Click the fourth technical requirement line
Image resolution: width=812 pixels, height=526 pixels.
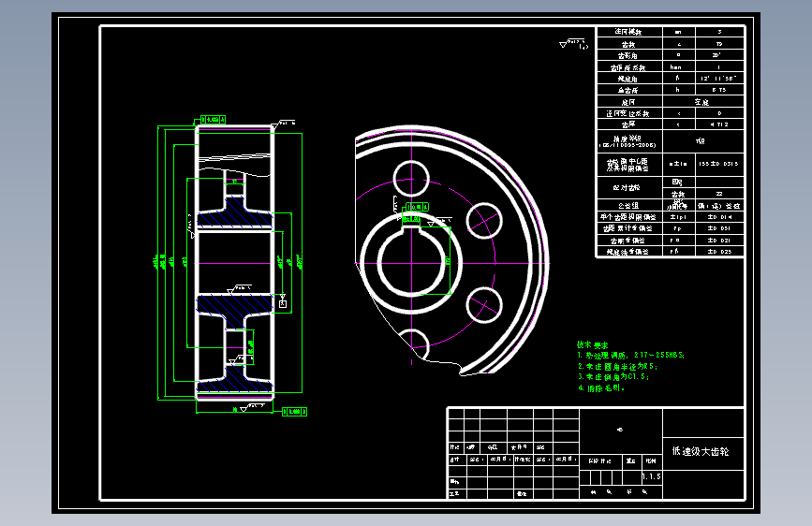[601, 387]
